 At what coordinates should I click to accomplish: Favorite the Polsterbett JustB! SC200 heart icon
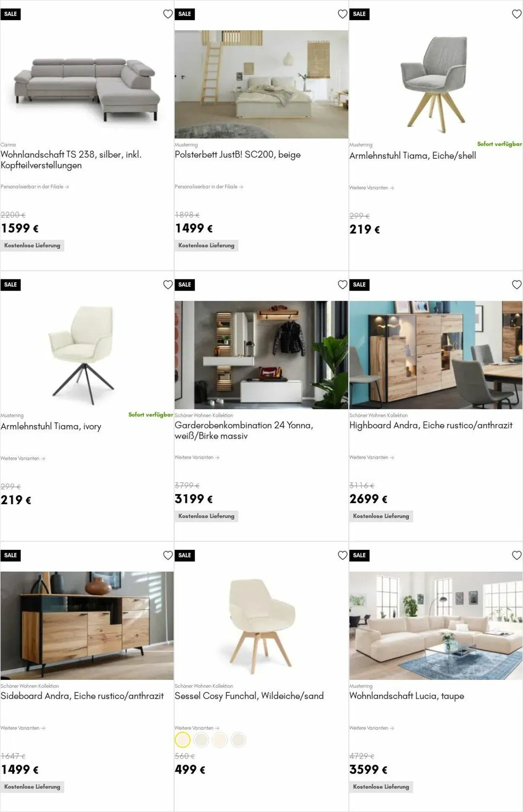(x=342, y=14)
